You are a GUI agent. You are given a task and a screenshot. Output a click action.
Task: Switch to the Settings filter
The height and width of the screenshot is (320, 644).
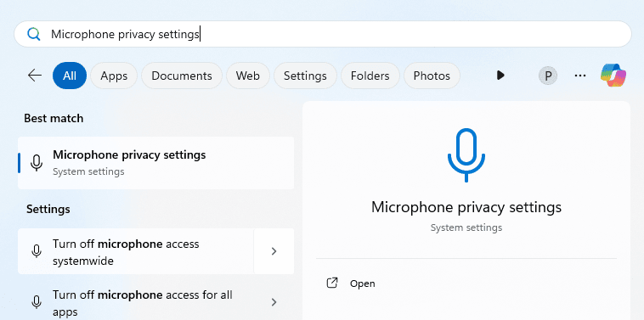pos(305,76)
